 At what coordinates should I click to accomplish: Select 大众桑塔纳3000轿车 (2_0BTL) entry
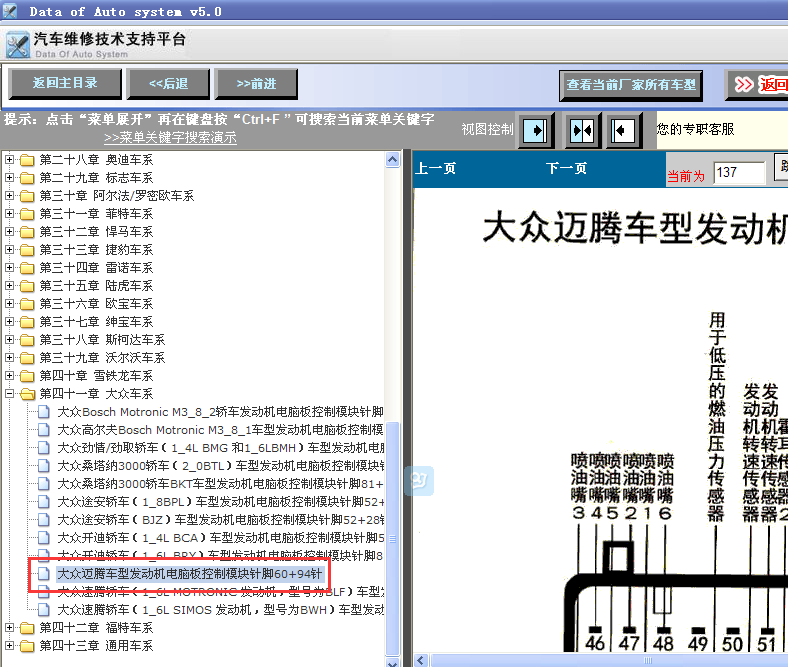(x=220, y=465)
